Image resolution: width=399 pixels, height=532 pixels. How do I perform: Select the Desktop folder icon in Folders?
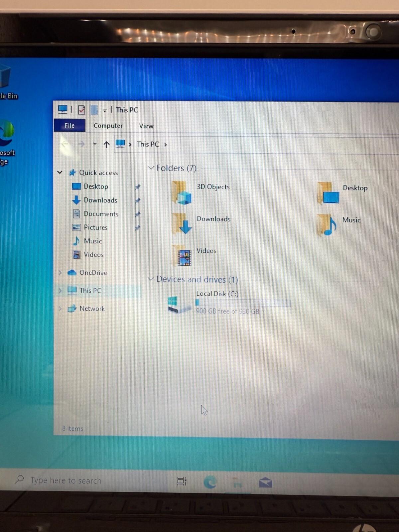[x=329, y=193]
